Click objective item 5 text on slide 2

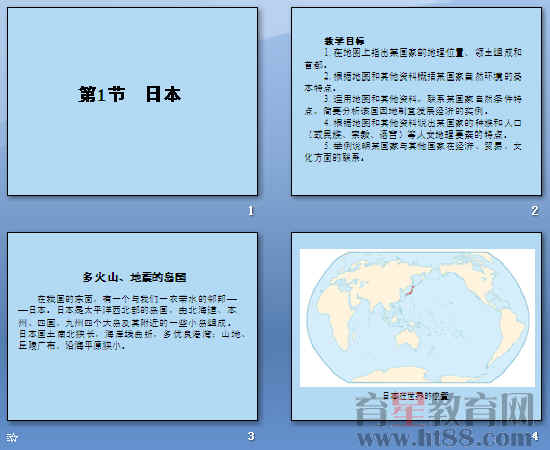[x=413, y=152]
